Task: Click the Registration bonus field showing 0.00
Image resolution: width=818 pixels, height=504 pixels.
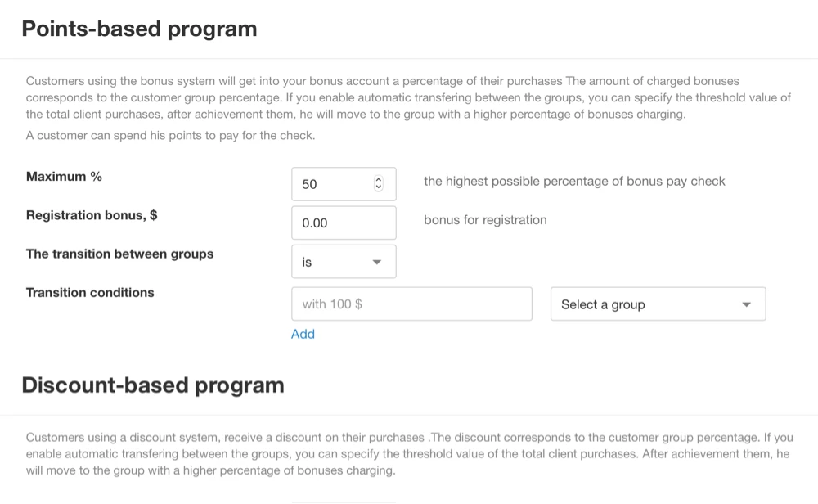Action: [x=344, y=223]
